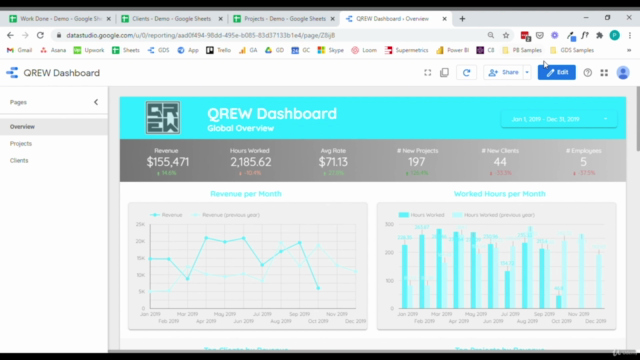Click the Avg Rate $71.13 scorecard
This screenshot has width=640, height=360.
coord(333,162)
